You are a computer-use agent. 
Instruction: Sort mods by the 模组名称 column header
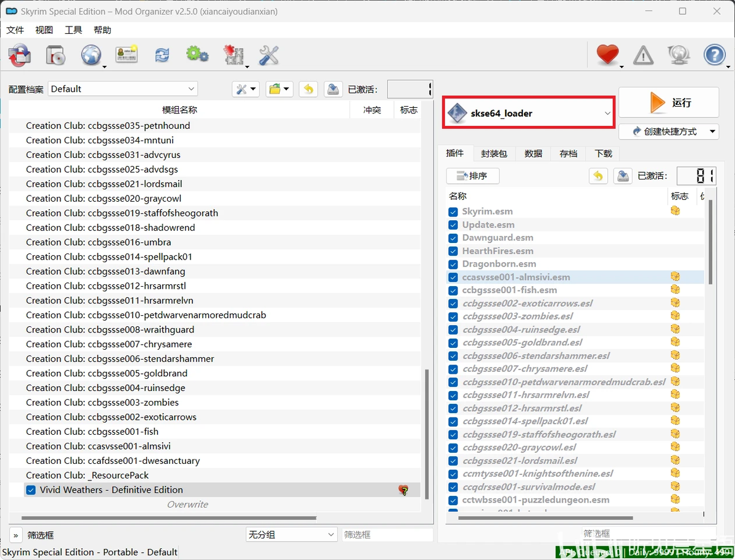[179, 110]
